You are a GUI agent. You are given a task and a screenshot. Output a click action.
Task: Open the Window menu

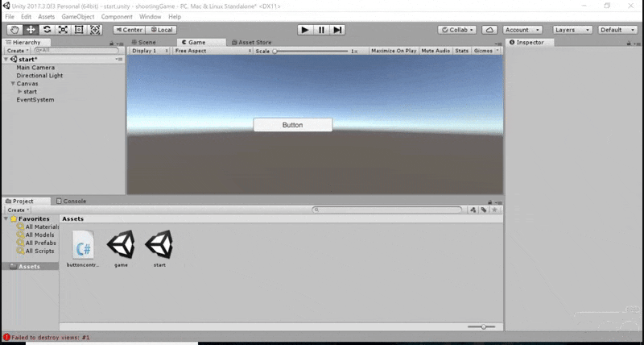click(150, 16)
